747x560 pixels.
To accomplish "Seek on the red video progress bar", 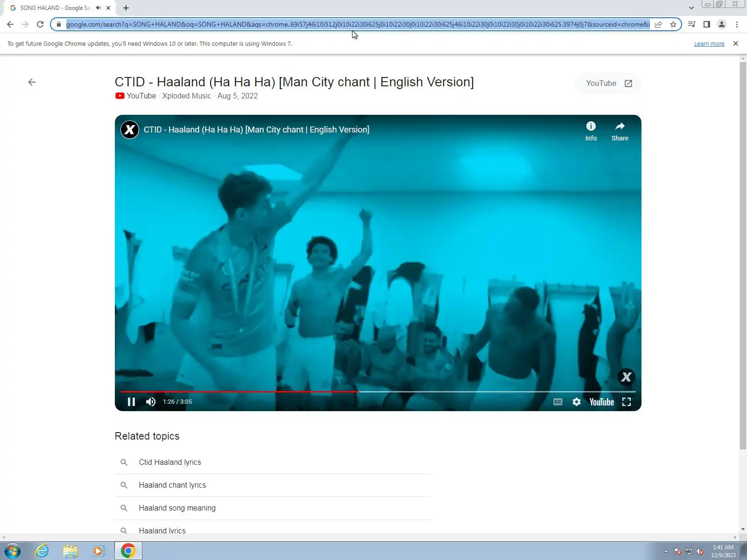I will [x=378, y=392].
